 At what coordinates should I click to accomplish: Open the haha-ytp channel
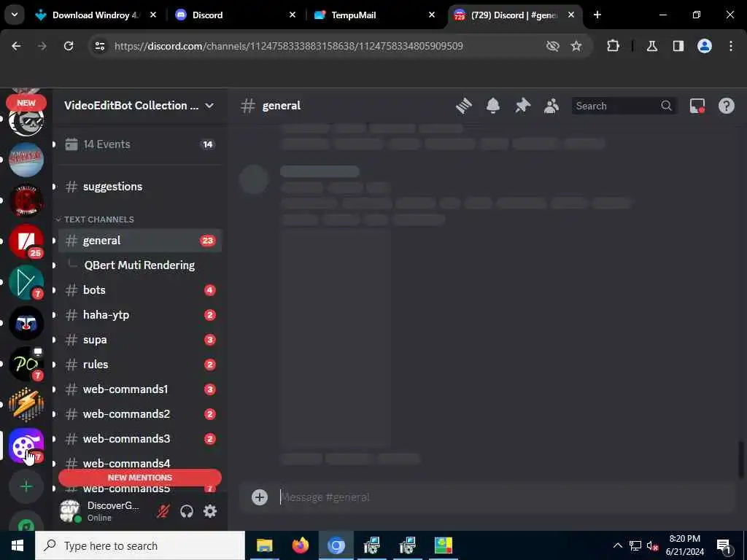(x=139, y=315)
